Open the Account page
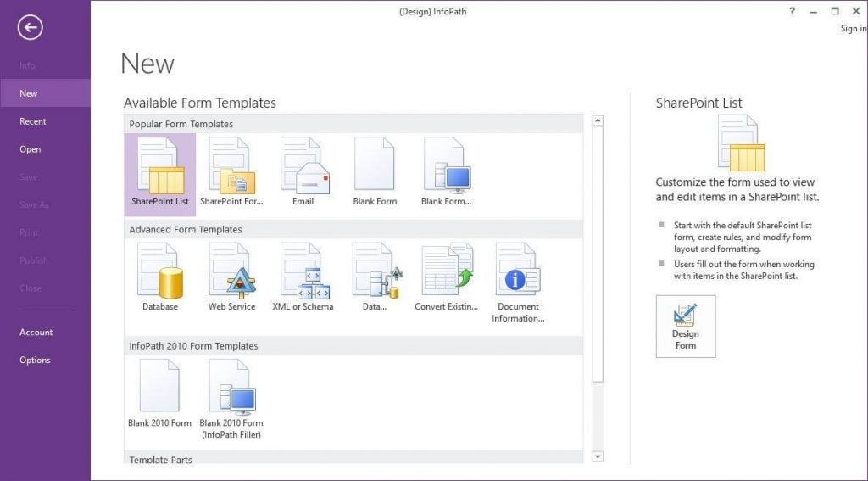The image size is (868, 481). tap(45, 332)
